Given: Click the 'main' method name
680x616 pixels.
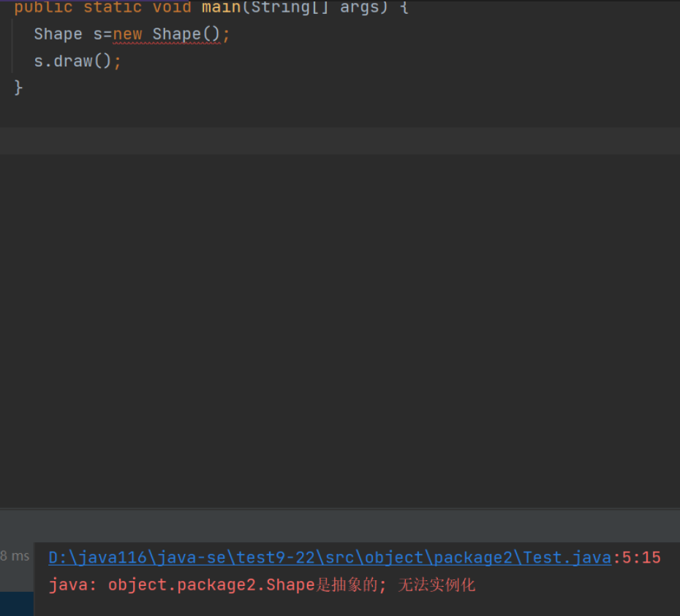Looking at the screenshot, I should click(221, 7).
